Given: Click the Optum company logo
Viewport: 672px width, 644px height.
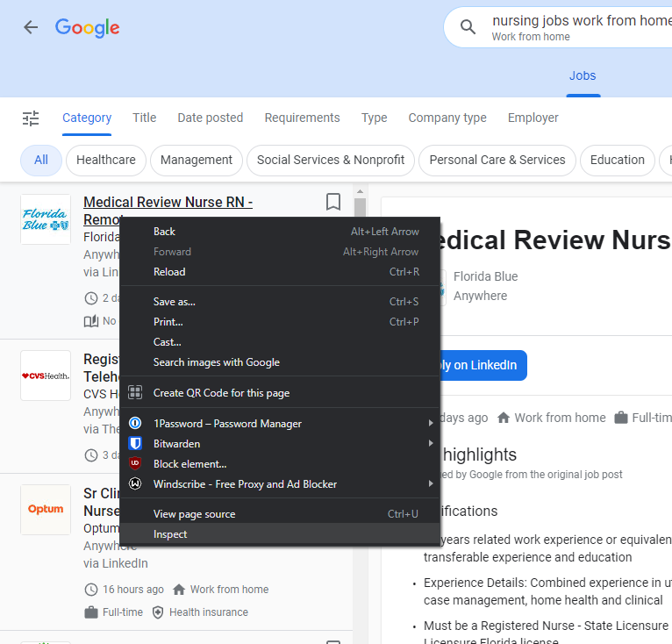Looking at the screenshot, I should click(x=46, y=510).
